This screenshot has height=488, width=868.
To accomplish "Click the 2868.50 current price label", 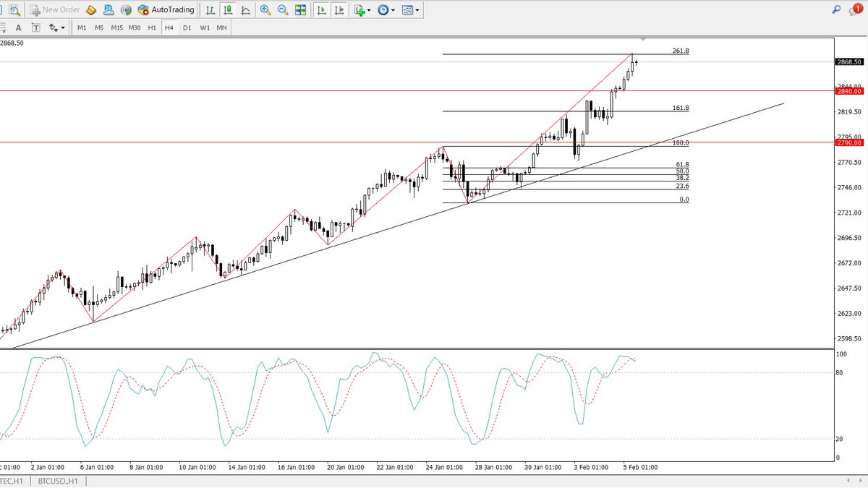I will pyautogui.click(x=849, y=62).
